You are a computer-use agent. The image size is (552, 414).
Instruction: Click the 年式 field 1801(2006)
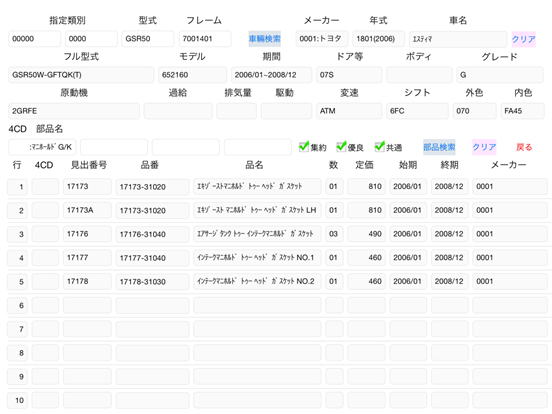378,38
